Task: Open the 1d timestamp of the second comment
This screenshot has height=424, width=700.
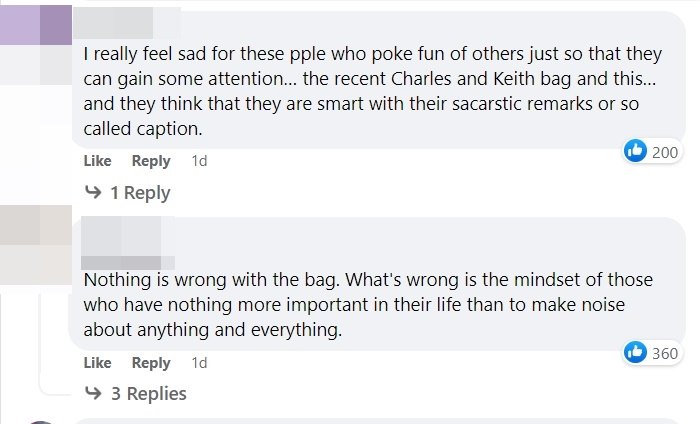Action: [199, 363]
